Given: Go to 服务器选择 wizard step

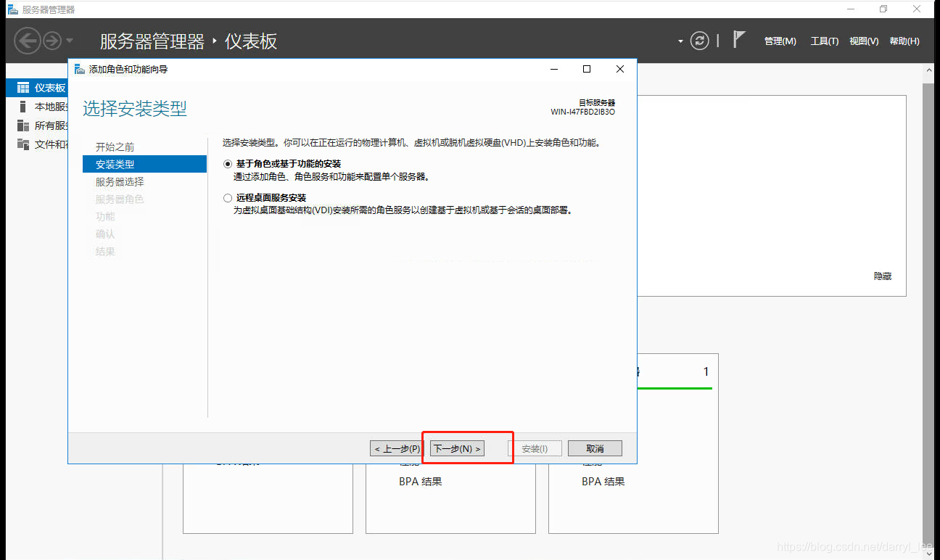Looking at the screenshot, I should [120, 182].
